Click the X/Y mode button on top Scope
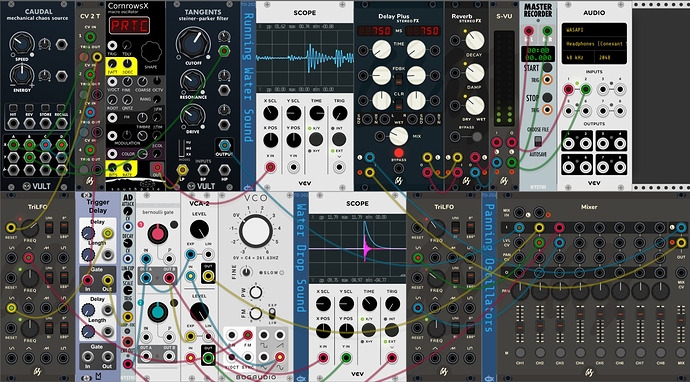Screen dimensions: 690x382 click(x=316, y=139)
